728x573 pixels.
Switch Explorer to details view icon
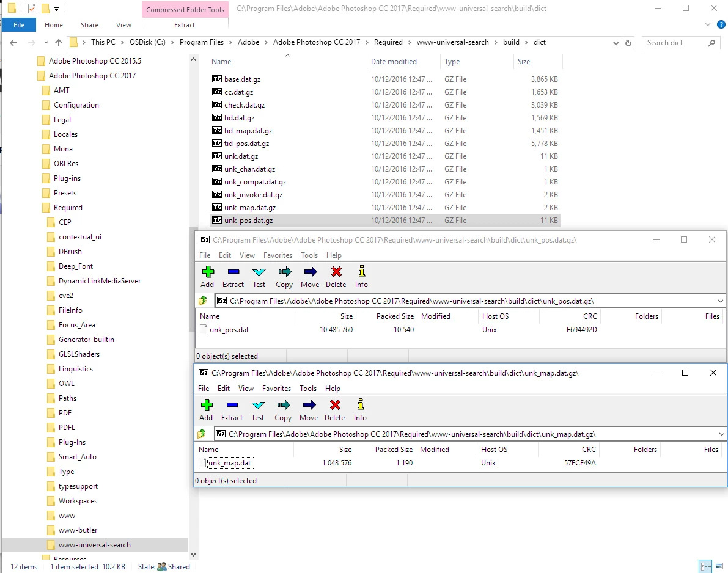[706, 566]
